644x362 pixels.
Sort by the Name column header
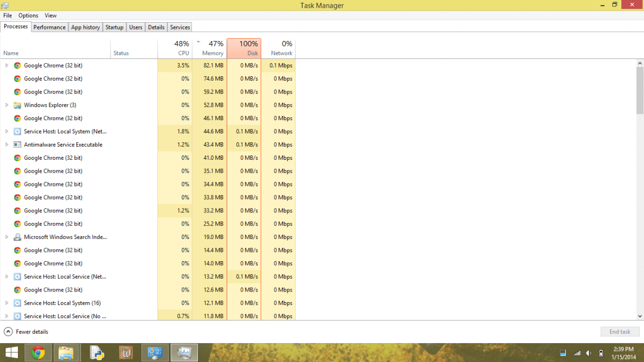point(56,48)
